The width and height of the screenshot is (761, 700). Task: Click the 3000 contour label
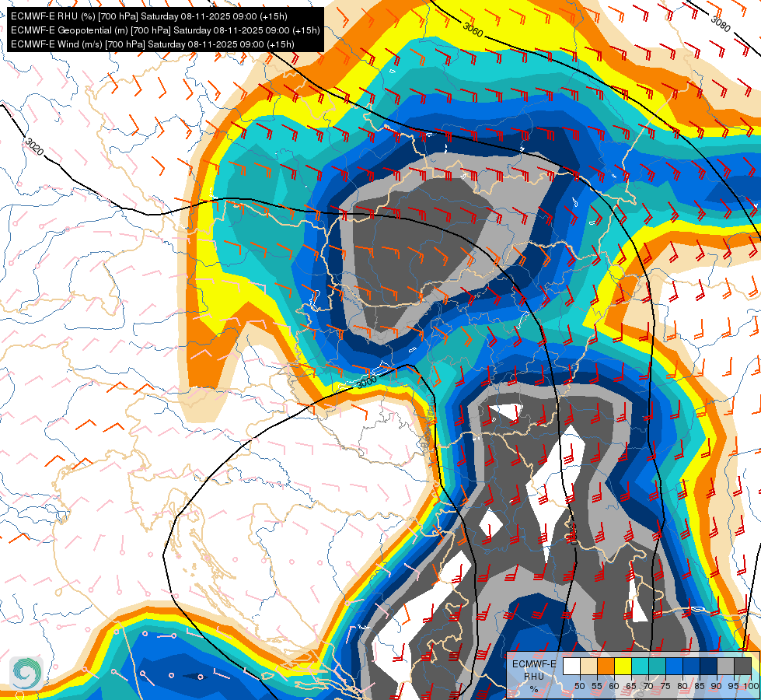pyautogui.click(x=366, y=383)
